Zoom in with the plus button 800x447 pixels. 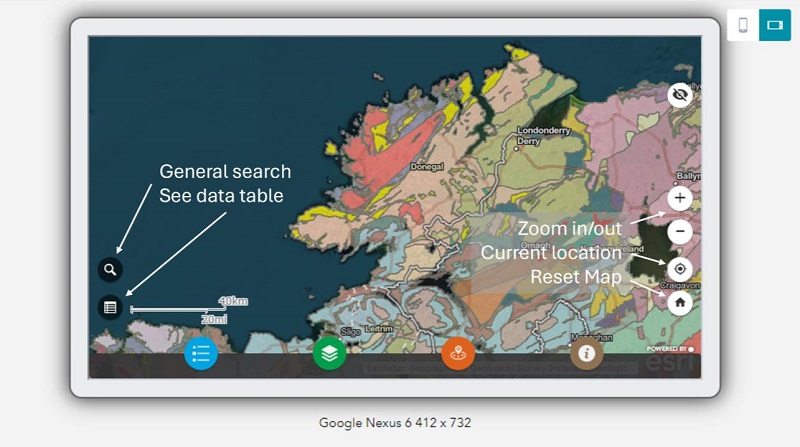[x=680, y=198]
